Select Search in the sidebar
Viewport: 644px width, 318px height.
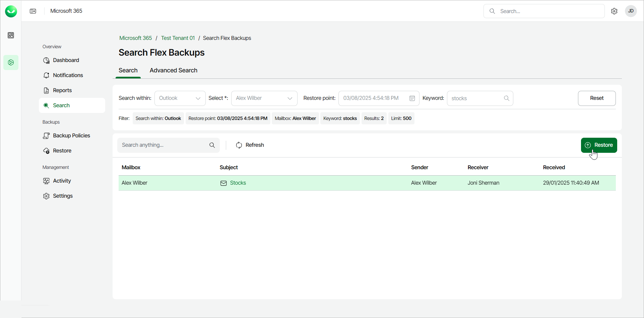[72, 106]
